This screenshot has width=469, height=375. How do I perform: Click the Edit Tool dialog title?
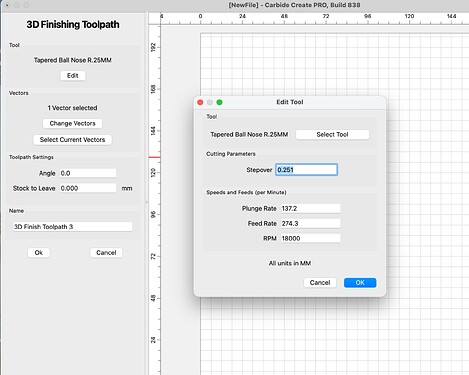point(290,102)
